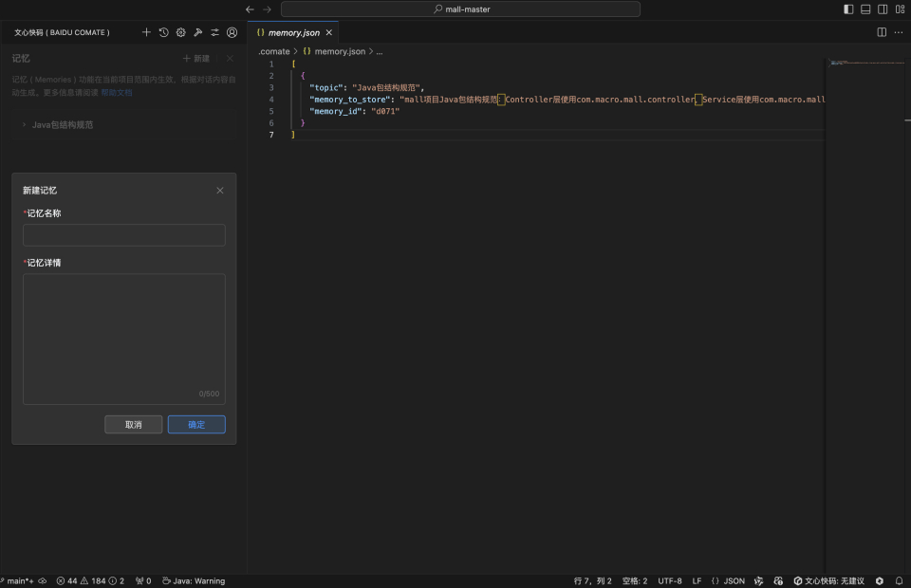Image resolution: width=911 pixels, height=588 pixels.
Task: Click the 记忆名称 input field
Action: coord(124,235)
